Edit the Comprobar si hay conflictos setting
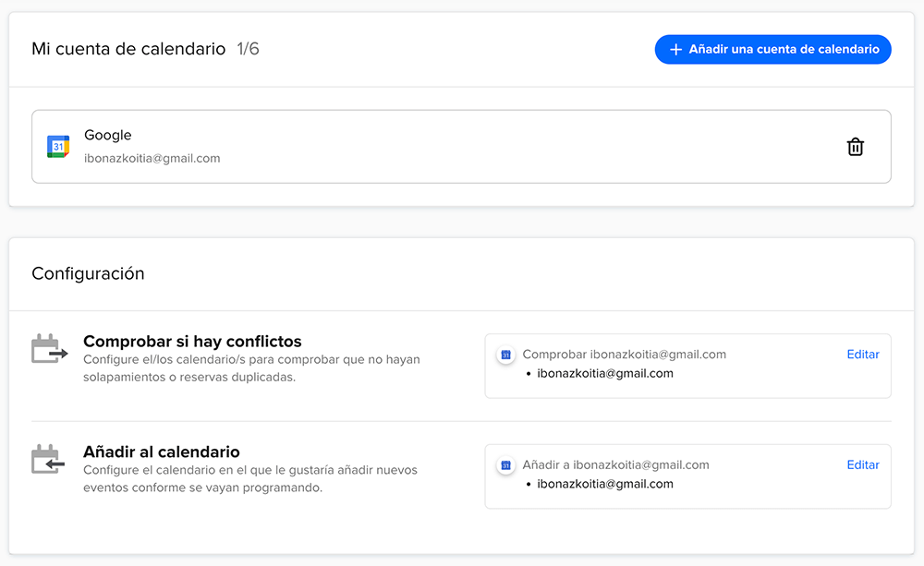The image size is (924, 566). click(863, 355)
